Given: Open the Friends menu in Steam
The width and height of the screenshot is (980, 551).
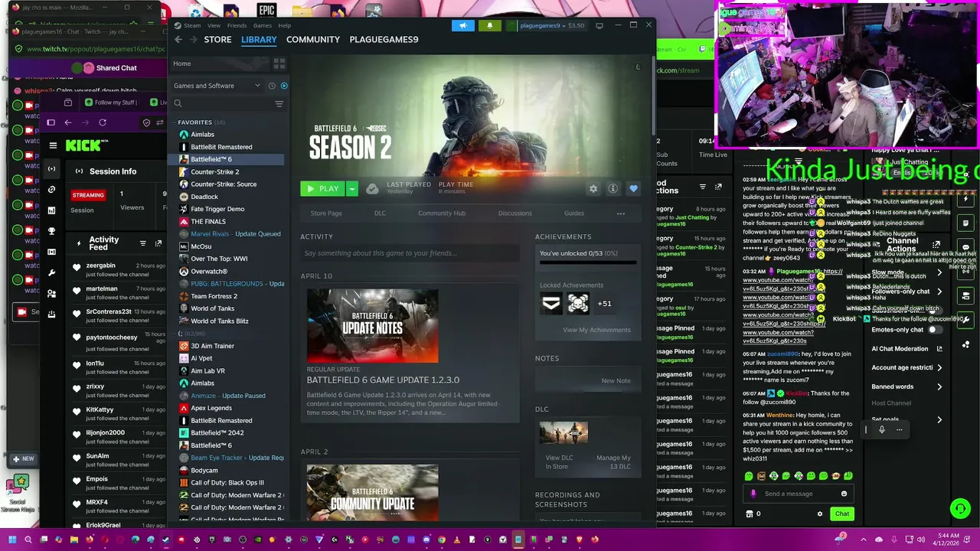Looking at the screenshot, I should [x=237, y=25].
